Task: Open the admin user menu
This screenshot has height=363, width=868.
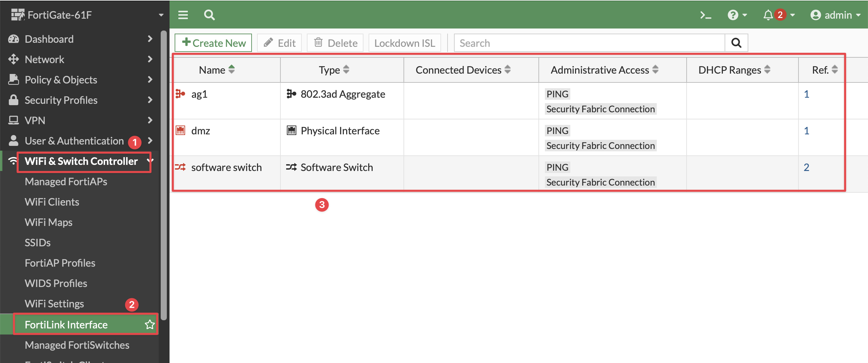Action: 835,15
